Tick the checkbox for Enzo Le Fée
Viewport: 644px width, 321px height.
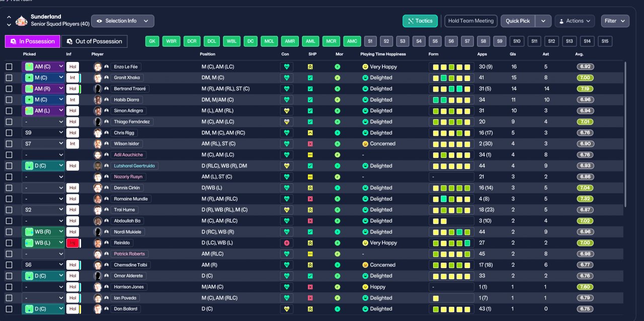tap(9, 66)
